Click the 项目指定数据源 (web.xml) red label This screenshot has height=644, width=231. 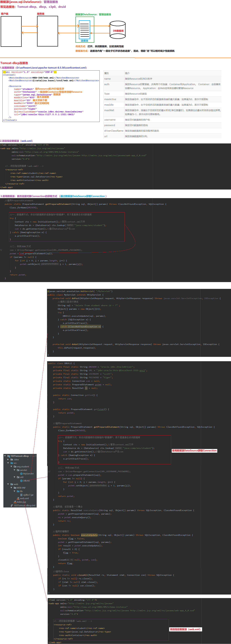pyautogui.click(x=185, y=629)
